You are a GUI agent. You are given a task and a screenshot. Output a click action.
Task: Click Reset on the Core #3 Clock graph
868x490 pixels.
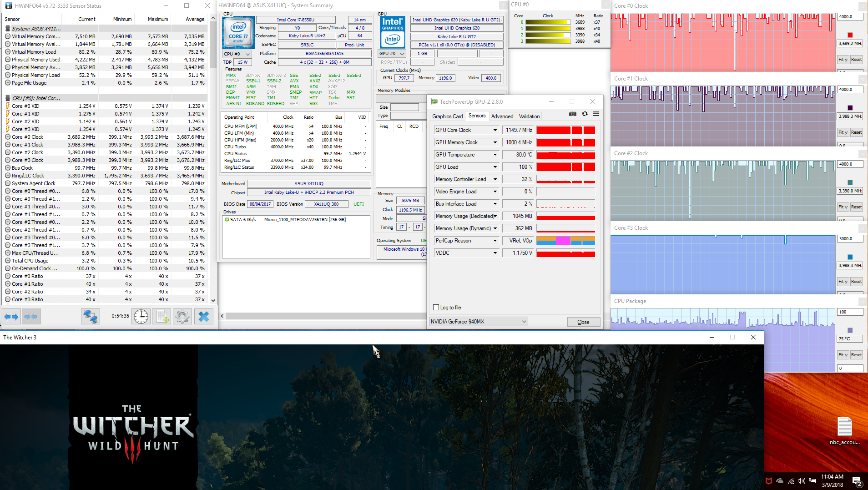point(856,282)
